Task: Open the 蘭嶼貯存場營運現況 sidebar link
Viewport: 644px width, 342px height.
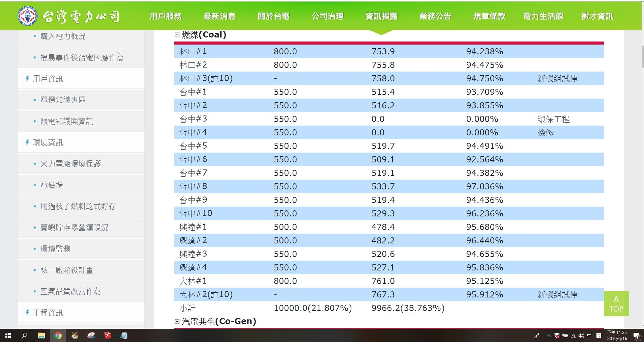Action: 74,228
